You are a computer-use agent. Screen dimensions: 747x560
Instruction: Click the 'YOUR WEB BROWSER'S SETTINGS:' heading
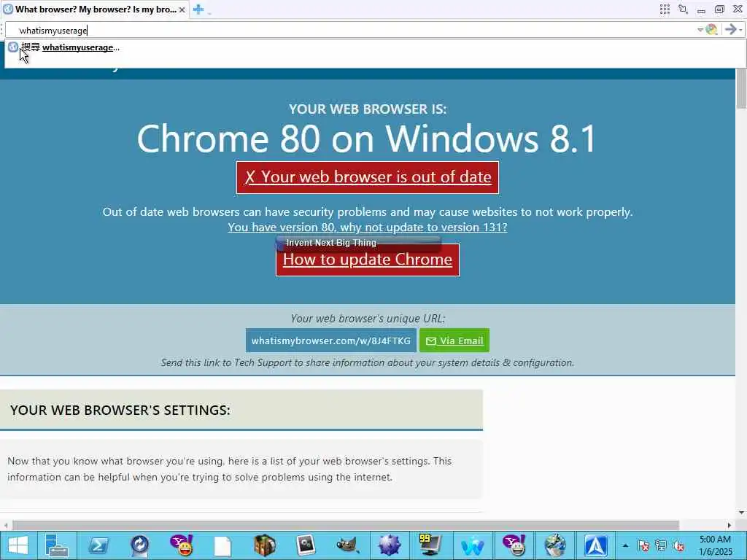click(120, 410)
